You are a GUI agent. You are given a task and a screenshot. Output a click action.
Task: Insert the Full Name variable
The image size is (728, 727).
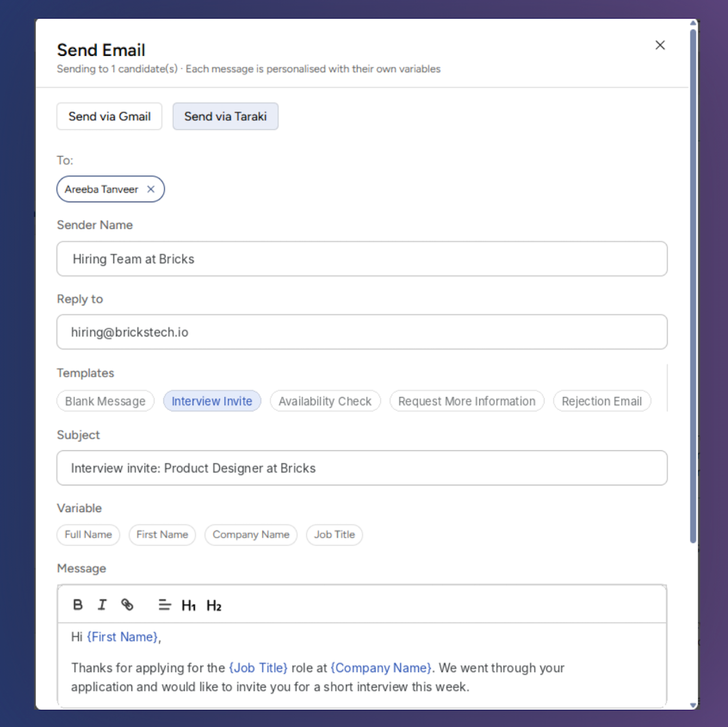point(88,534)
